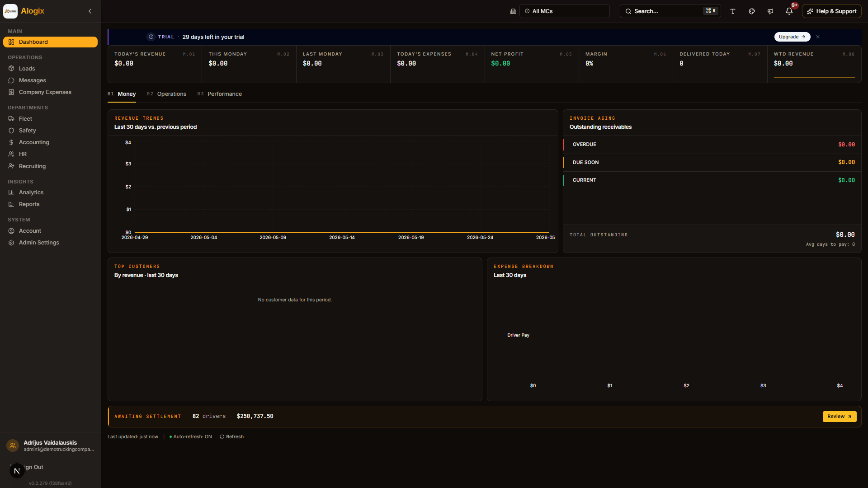
Task: Click the Current receivables row
Action: click(712, 180)
